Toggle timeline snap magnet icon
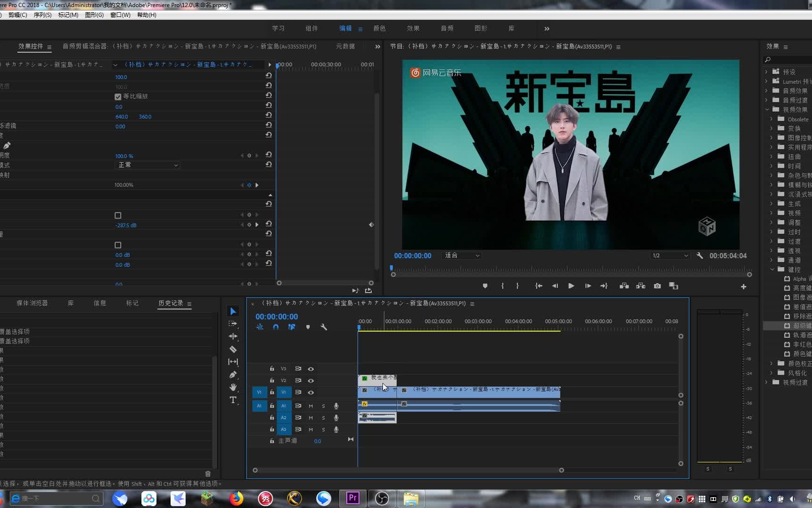Viewport: 812px width, 508px height. 276,327
